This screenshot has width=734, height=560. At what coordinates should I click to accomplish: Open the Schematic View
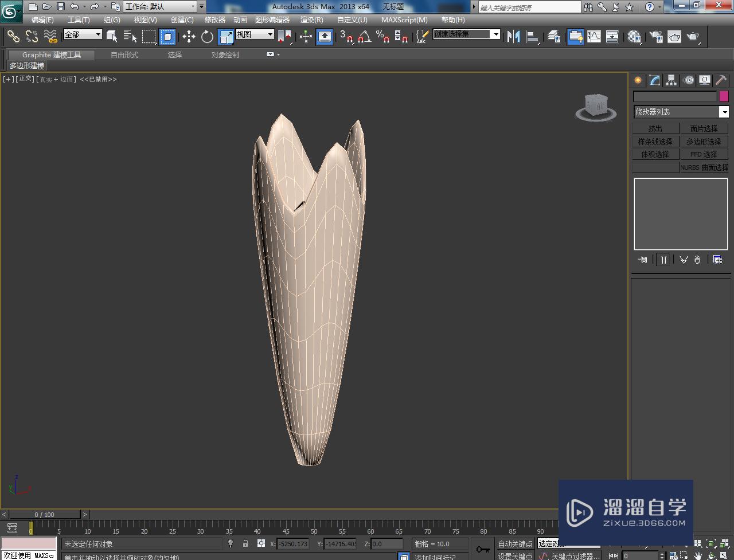(x=612, y=37)
